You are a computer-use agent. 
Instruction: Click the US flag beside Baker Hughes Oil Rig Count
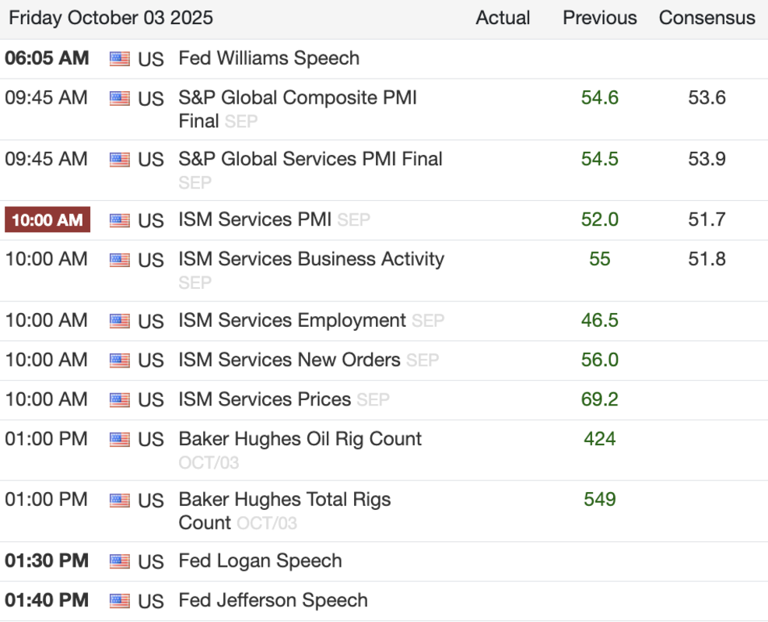(120, 440)
